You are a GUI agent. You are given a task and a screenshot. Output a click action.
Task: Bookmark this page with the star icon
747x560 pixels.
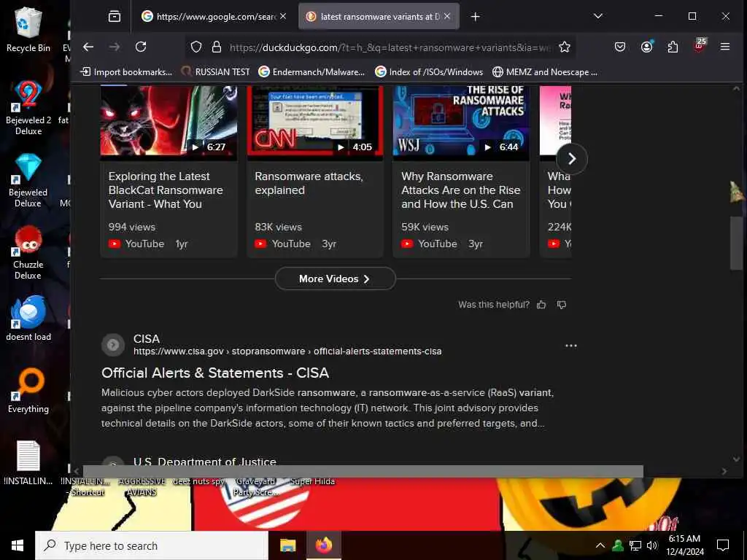(565, 47)
